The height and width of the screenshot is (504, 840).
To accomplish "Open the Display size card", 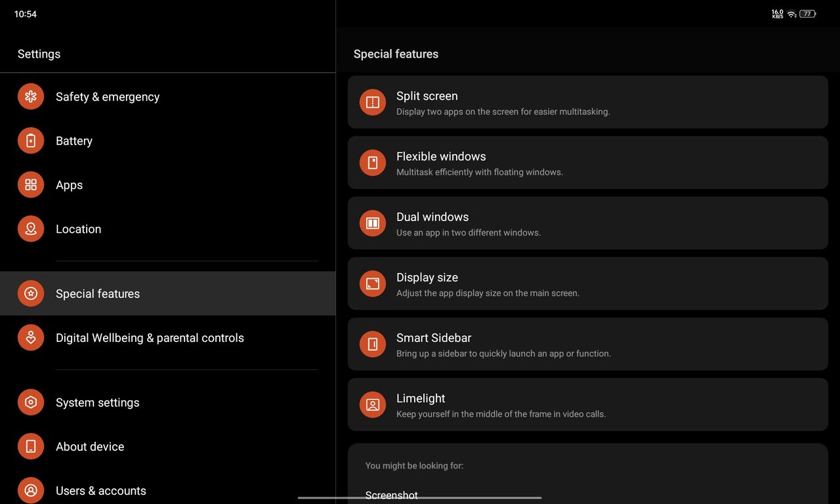I will click(x=587, y=283).
